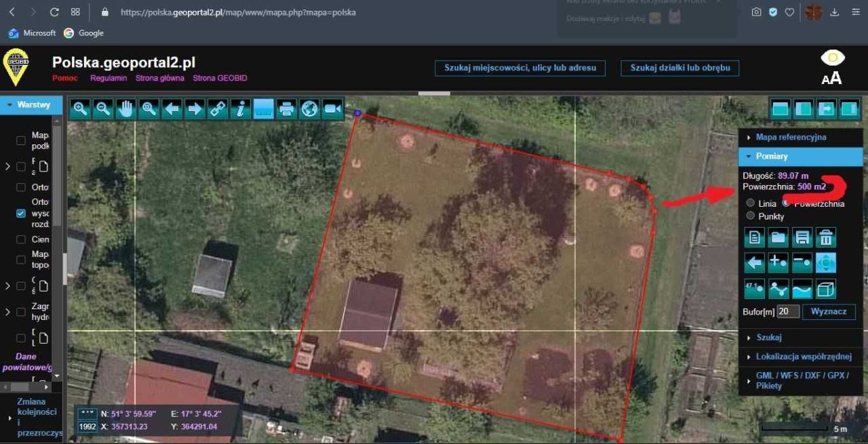Viewport: 868px width, 444px height.
Task: Click the aA font size control
Action: 831,78
